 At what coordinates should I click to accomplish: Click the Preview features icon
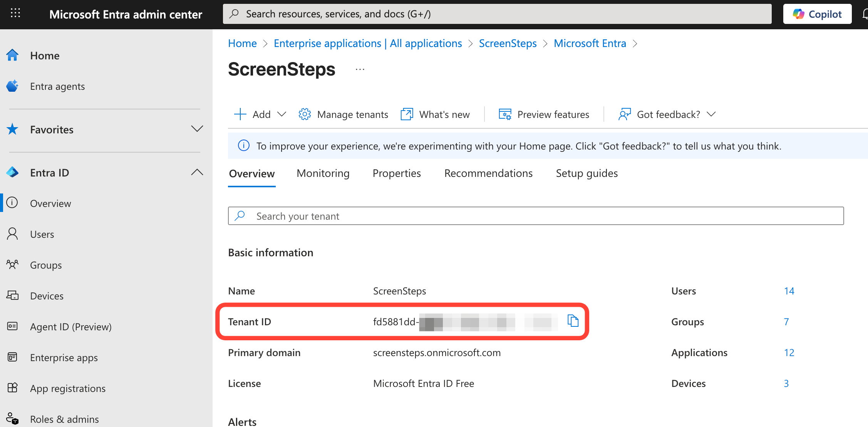tap(505, 114)
